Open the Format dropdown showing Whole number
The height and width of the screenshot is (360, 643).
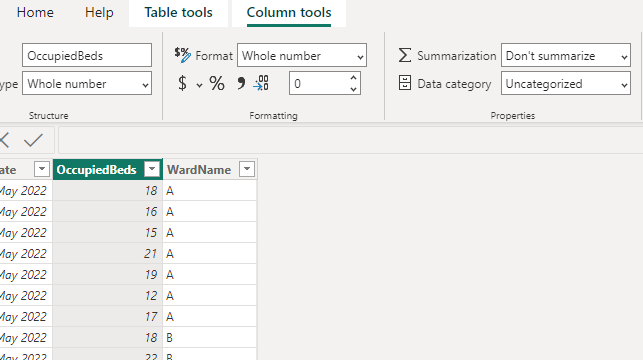pos(302,55)
